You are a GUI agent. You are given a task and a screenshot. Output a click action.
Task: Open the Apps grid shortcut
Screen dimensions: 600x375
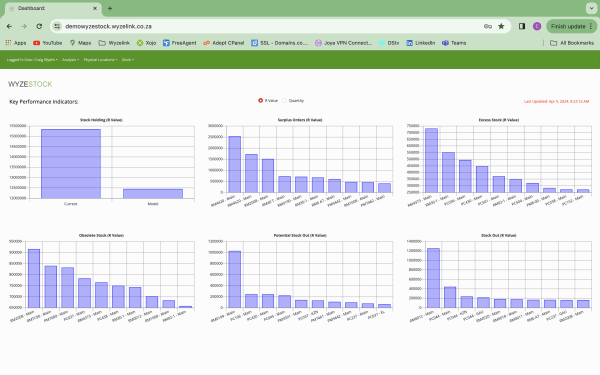pos(16,43)
